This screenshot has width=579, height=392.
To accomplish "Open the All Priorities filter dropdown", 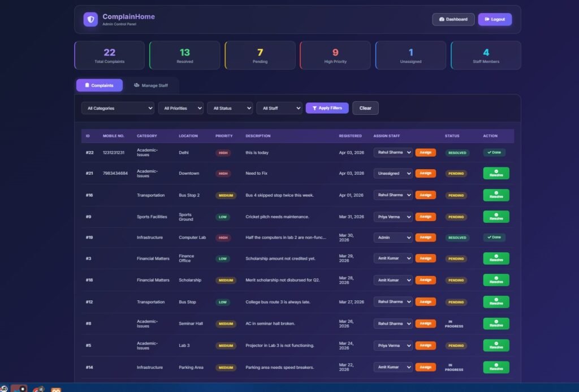I will [180, 108].
